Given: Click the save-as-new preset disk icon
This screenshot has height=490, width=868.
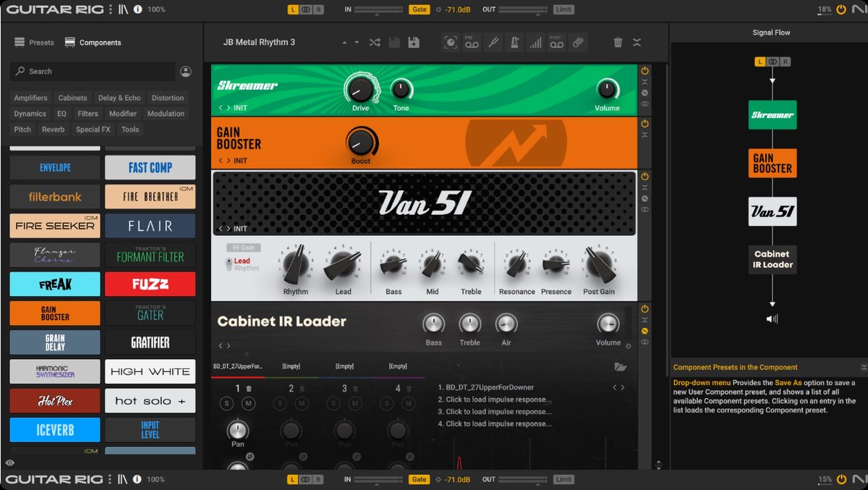Looking at the screenshot, I should coord(414,43).
